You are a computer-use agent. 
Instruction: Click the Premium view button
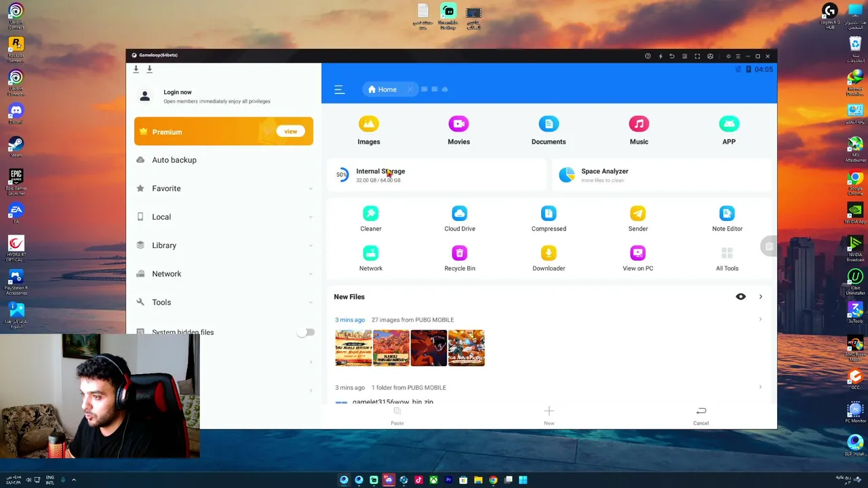coord(290,131)
